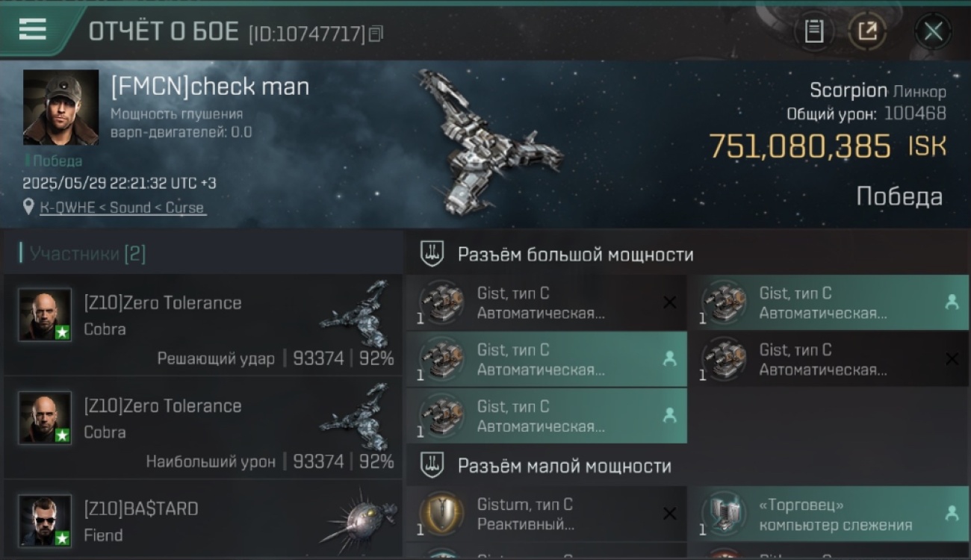Copy the battle report ID
This screenshot has height=560, width=971.
pyautogui.click(x=376, y=34)
